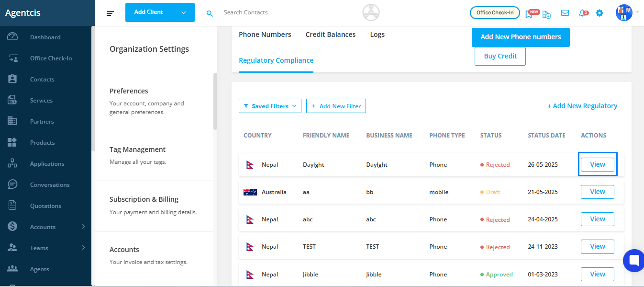The height and width of the screenshot is (287, 644).
Task: Open the live chat bubble
Action: point(634,260)
